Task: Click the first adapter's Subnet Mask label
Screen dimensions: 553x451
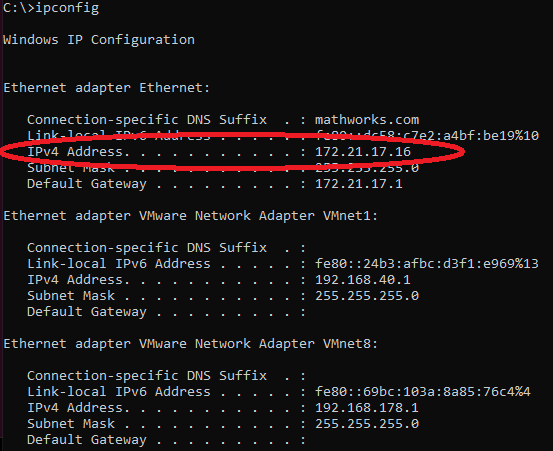Action: pos(71,168)
